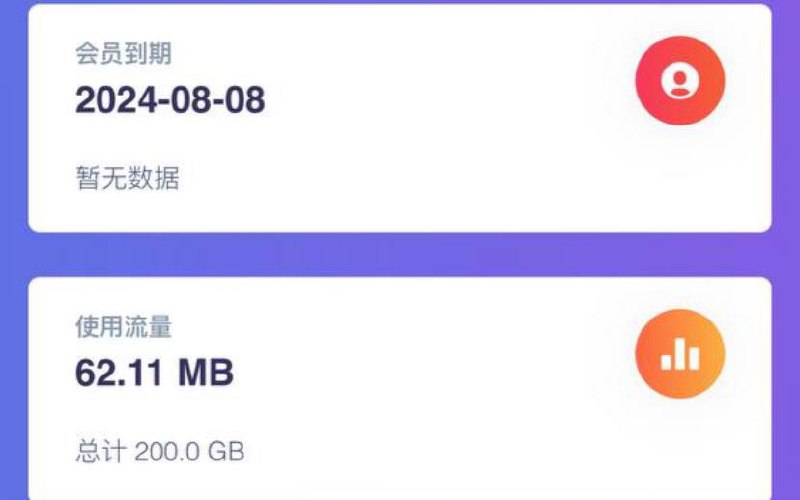
Task: Click the orange bar chart icon
Action: coord(680,354)
